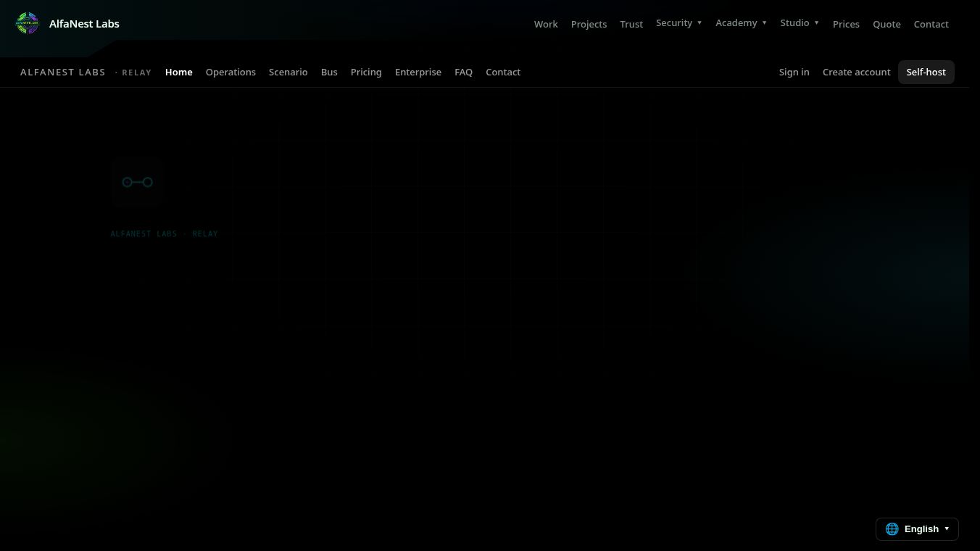
Task: Go to Projects in the top navigation
Action: [x=589, y=24]
